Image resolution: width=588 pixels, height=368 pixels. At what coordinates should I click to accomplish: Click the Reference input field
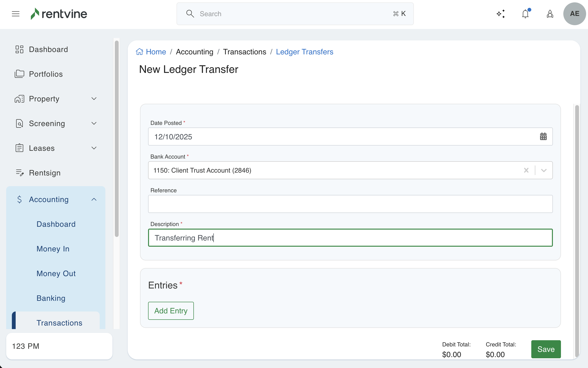(x=350, y=204)
